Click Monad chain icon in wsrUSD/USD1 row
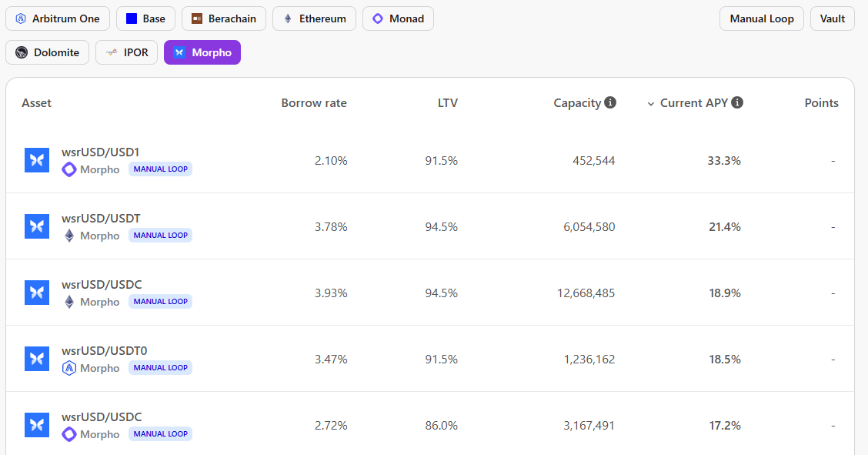This screenshot has width=868, height=455. tap(69, 169)
